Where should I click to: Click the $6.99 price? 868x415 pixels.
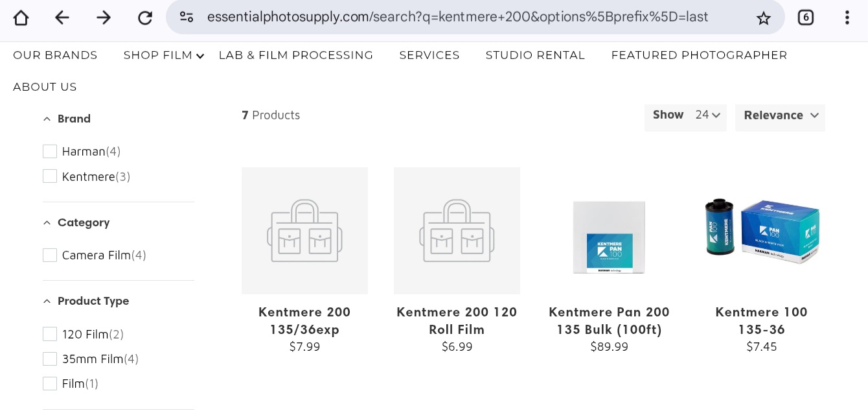tap(457, 347)
